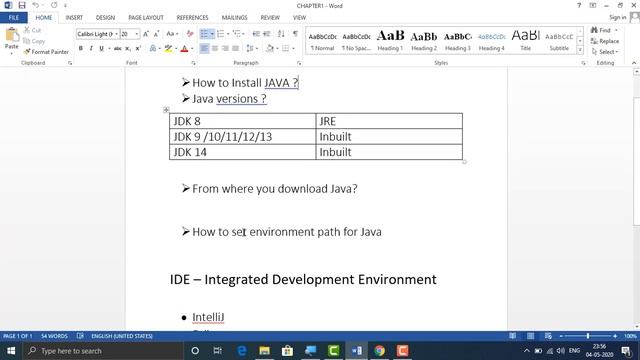The image size is (640, 360).
Task: Click the Paste icon
Action: 12,36
